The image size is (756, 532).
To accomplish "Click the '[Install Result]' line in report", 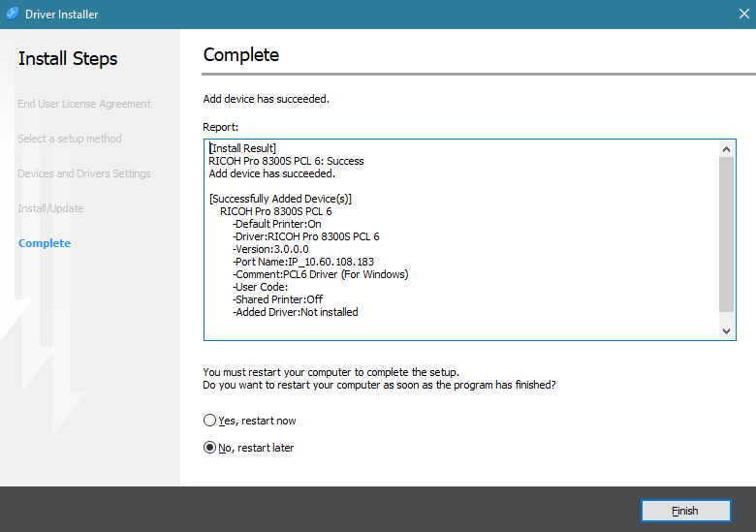I will (x=242, y=148).
